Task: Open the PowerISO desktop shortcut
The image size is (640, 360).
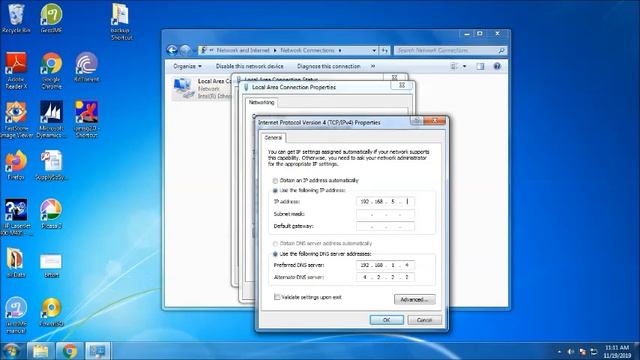Action: 51,312
